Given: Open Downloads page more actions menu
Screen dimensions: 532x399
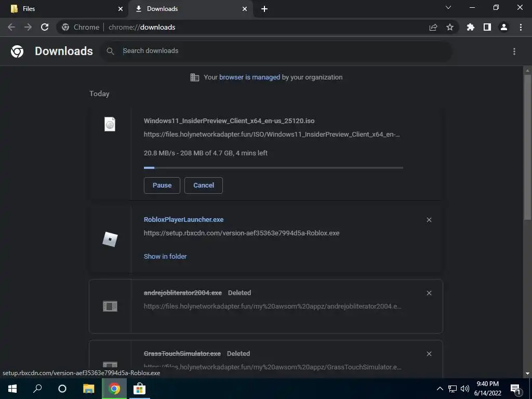Looking at the screenshot, I should (x=514, y=51).
